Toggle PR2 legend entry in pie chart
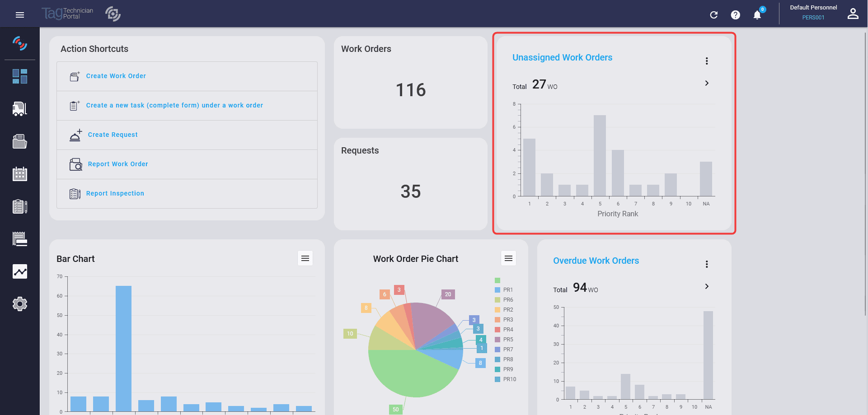This screenshot has height=415, width=868. point(504,310)
